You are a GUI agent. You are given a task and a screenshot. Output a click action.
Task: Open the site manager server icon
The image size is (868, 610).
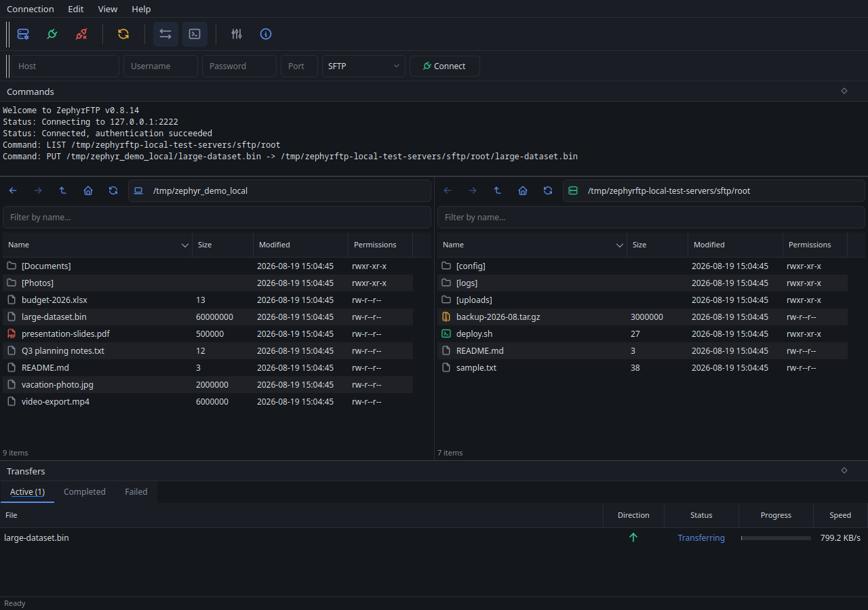click(x=23, y=34)
